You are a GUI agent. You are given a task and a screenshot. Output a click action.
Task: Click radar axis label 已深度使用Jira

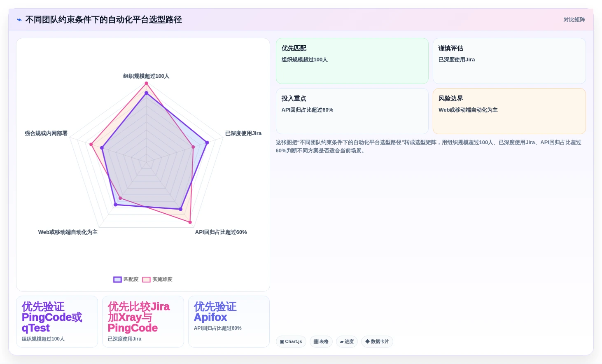click(243, 133)
